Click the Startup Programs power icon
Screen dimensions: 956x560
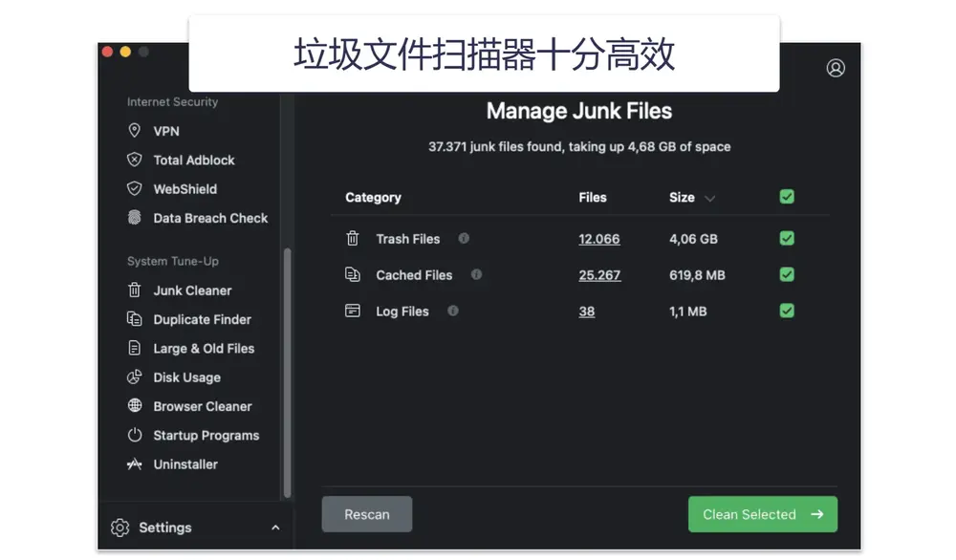click(134, 435)
